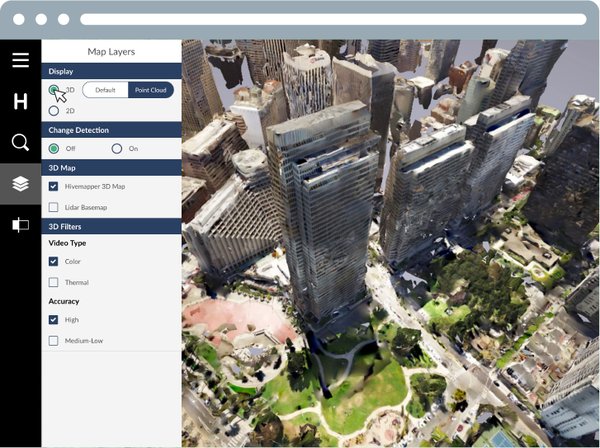Image resolution: width=600 pixels, height=448 pixels.
Task: Turn Change Detection off
Action: (54, 148)
